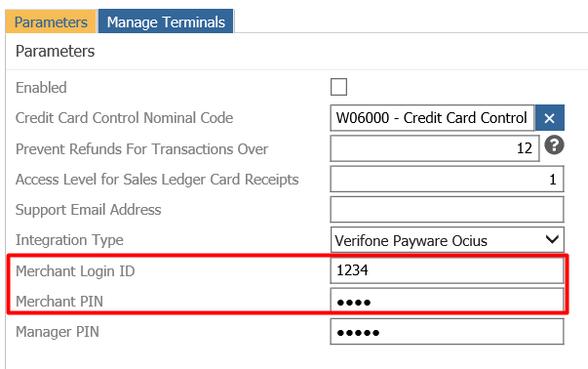Click the Support Email Address label

(x=88, y=210)
